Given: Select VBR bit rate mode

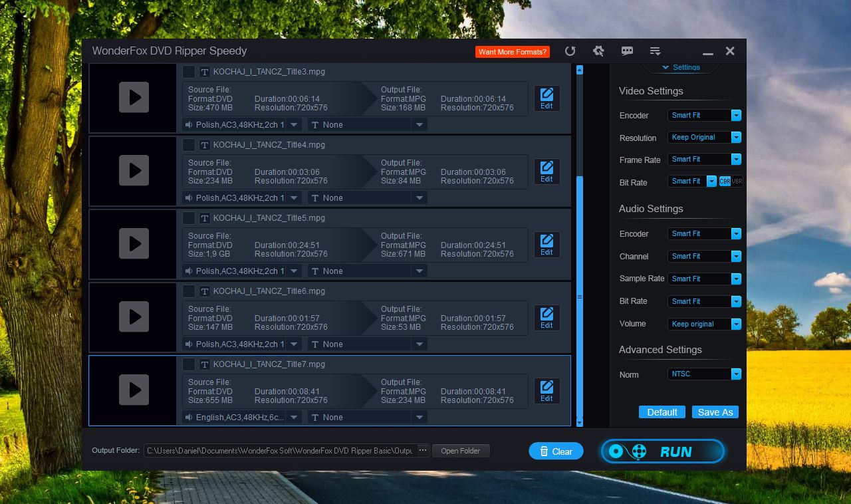Looking at the screenshot, I should (x=737, y=182).
